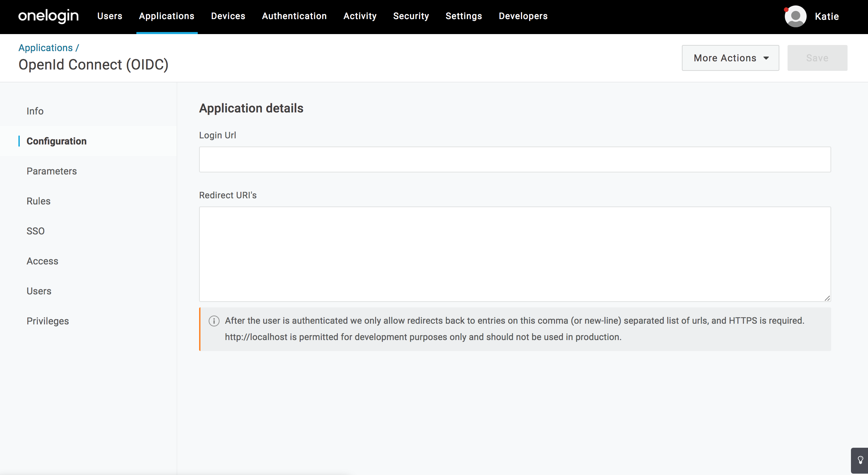This screenshot has width=868, height=475.
Task: Click the Developers icon in top navigation
Action: [x=523, y=16]
